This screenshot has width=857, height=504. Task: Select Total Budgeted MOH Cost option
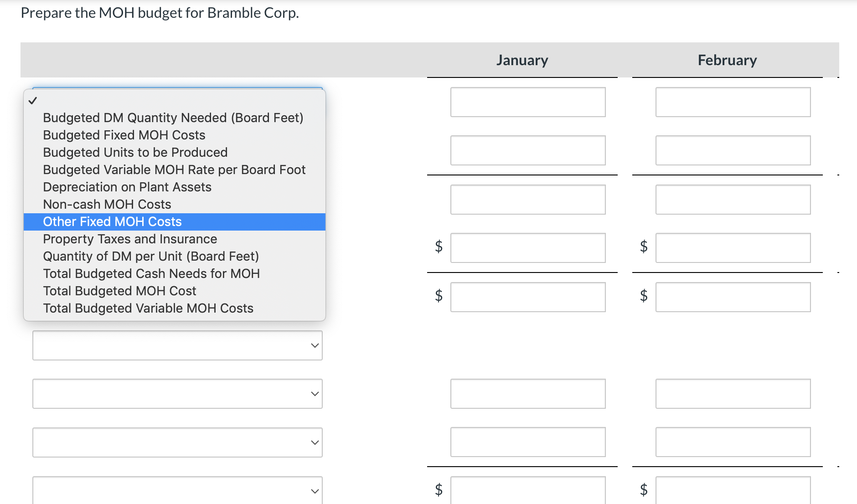pos(119,291)
